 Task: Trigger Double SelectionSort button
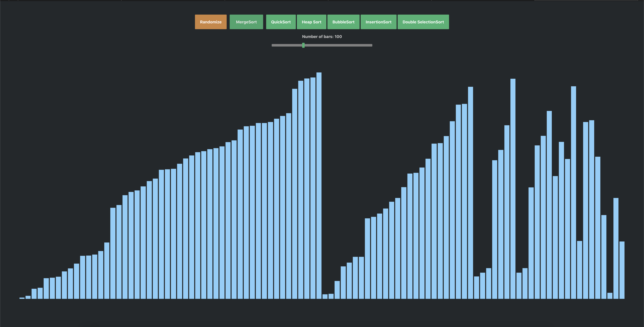423,22
